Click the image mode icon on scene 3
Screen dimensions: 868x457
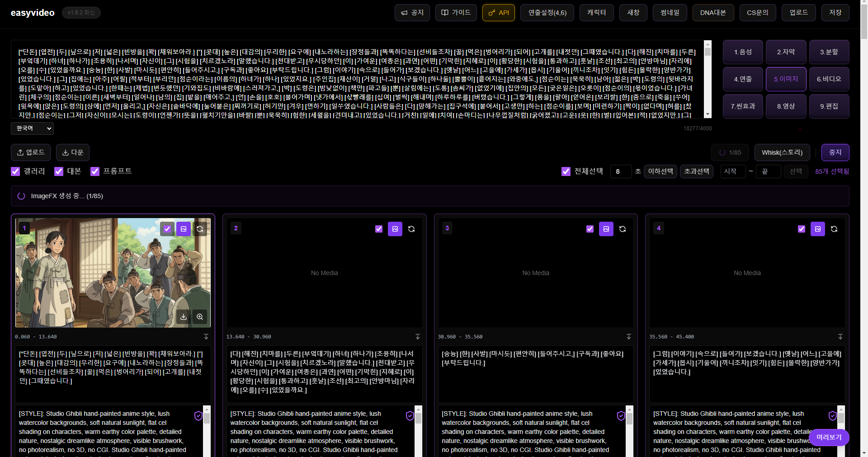tap(606, 229)
